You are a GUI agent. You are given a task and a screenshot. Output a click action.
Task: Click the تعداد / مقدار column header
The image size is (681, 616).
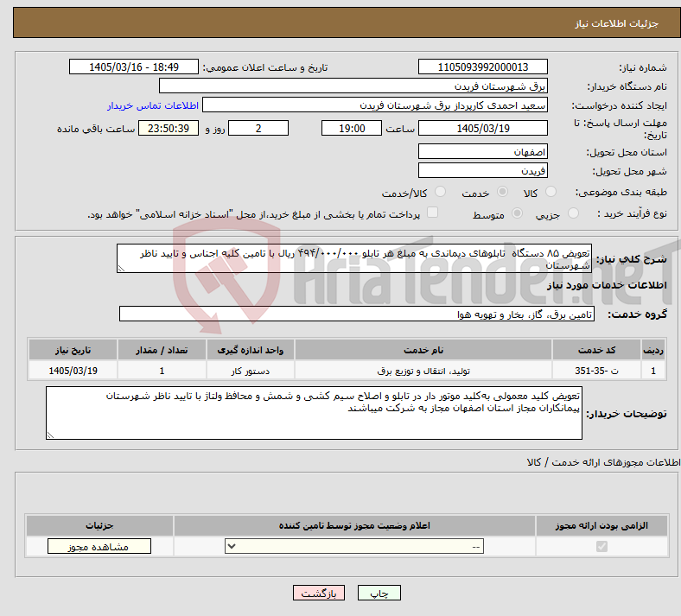[x=162, y=350]
